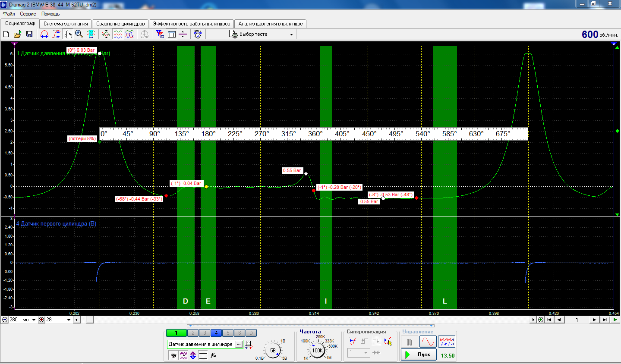Jump to last frame button
Image resolution: width=621 pixels, height=364 pixels.
[x=605, y=320]
